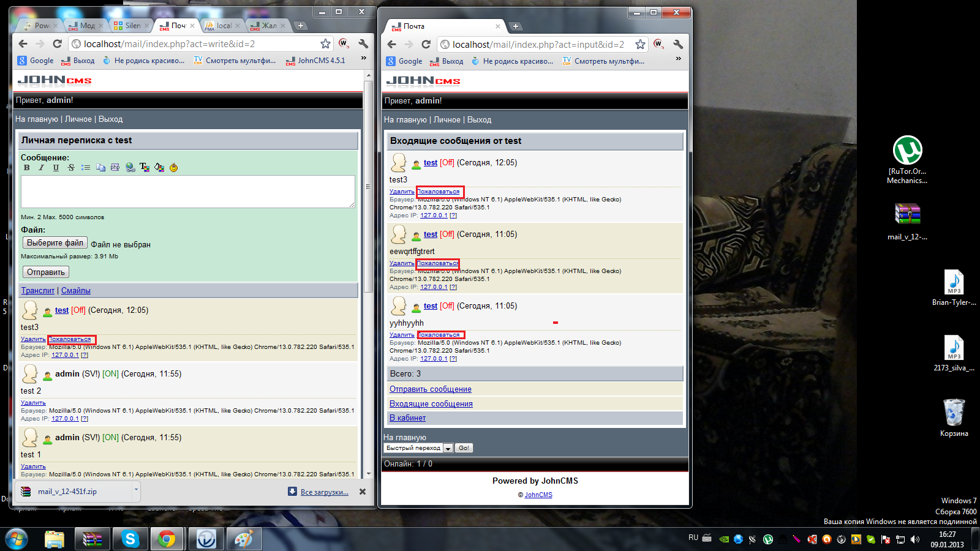The height and width of the screenshot is (551, 980).
Task: Switch to the Silent browser tab
Action: [130, 26]
